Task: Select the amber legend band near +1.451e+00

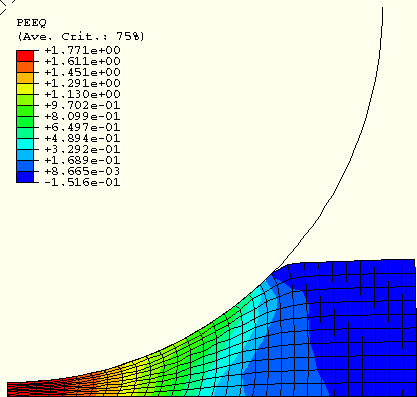Action: pyautogui.click(x=25, y=78)
